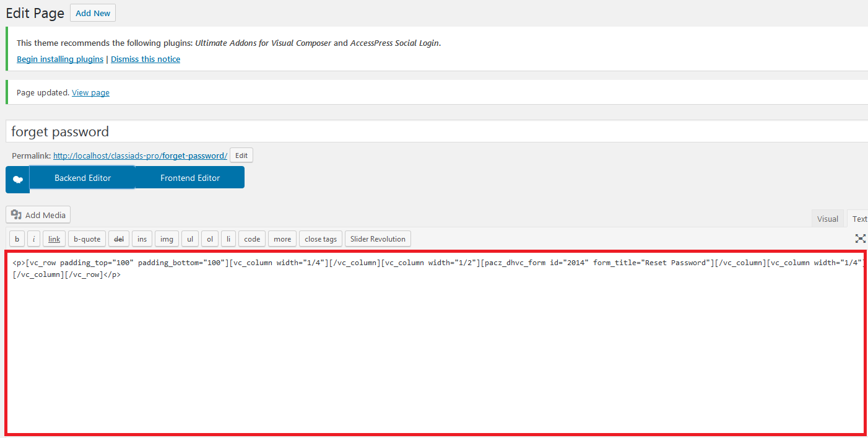Open the forget-password permalink URL

pyautogui.click(x=140, y=155)
